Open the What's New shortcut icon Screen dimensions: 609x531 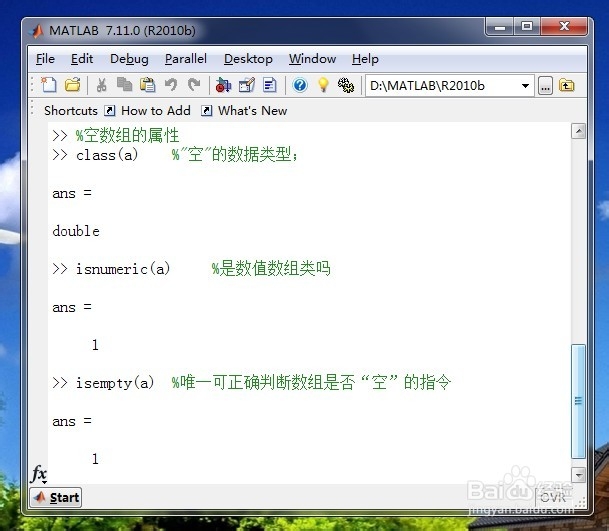[x=207, y=111]
